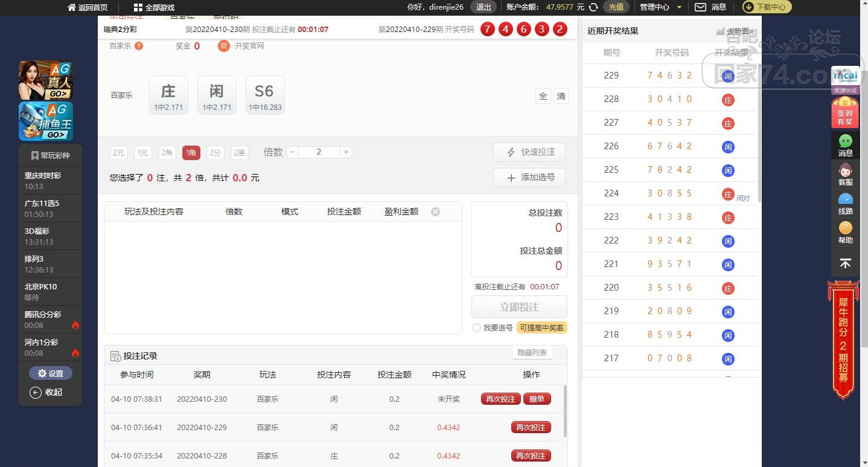Click the 投注记录 header icon
868x467 pixels.
click(x=115, y=356)
